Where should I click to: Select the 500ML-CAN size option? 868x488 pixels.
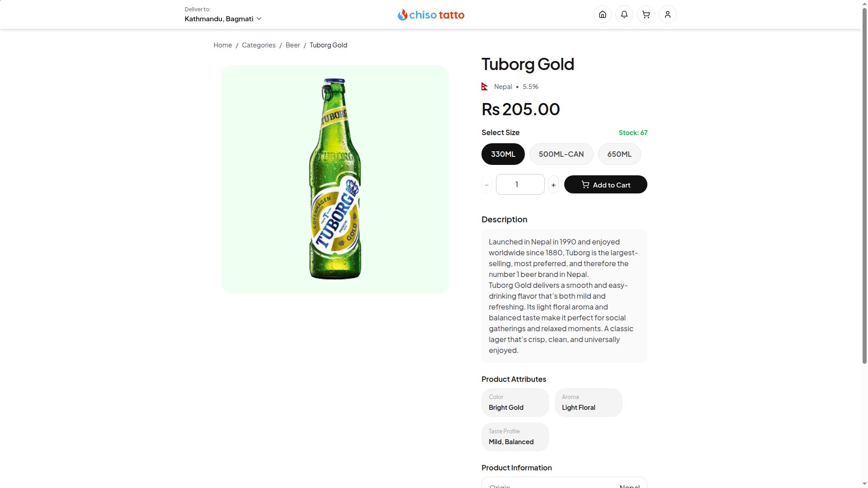coord(561,154)
